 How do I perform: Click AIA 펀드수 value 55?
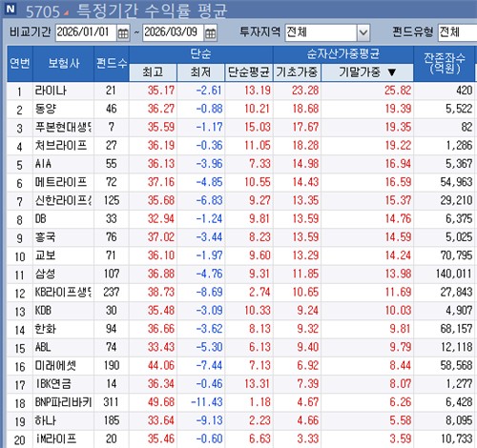(x=112, y=164)
